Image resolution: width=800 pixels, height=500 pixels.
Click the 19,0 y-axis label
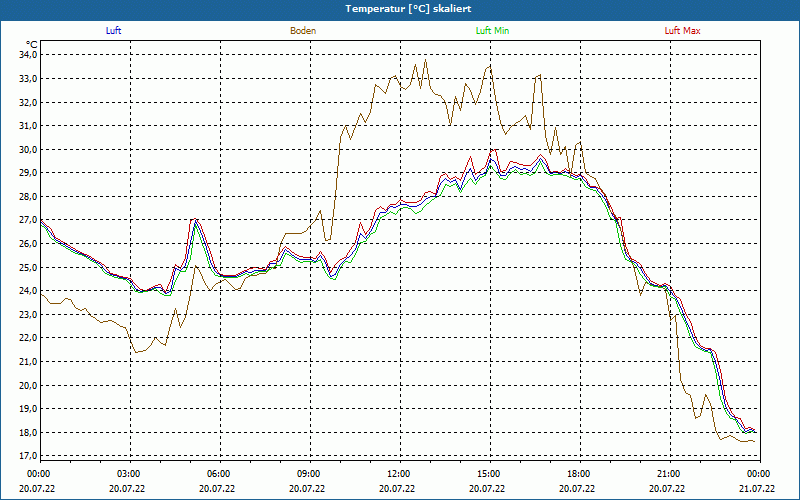tap(28, 409)
